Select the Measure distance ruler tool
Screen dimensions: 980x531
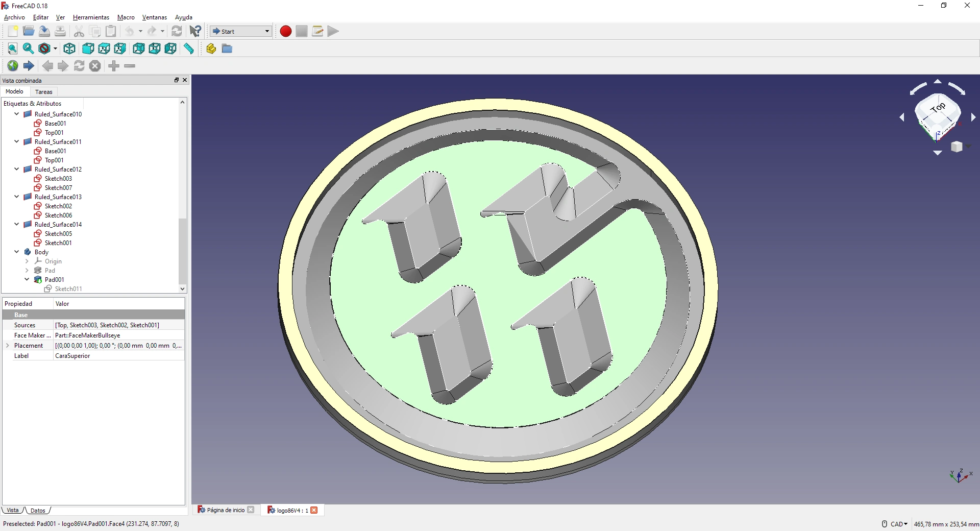189,49
